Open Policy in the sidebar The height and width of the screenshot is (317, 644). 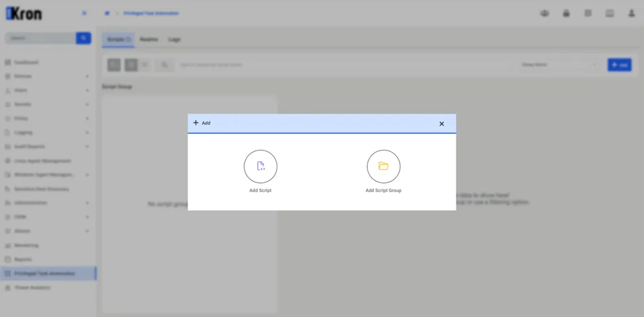coord(21,118)
